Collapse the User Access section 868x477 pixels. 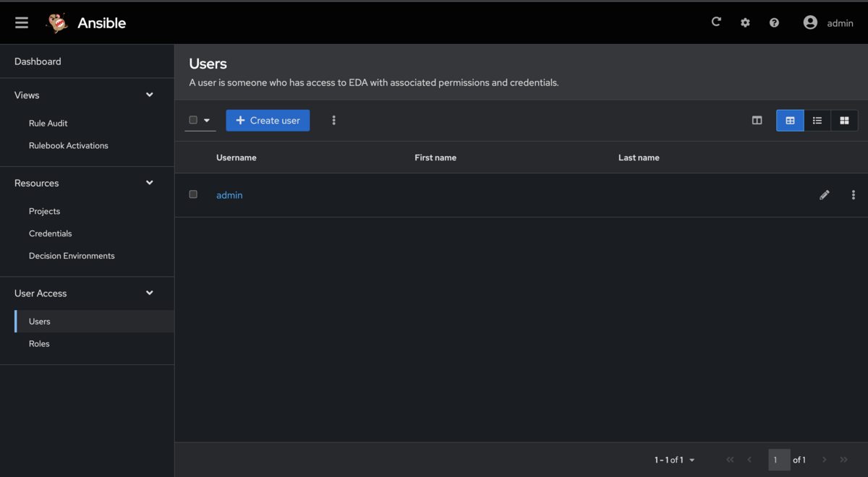tap(149, 293)
